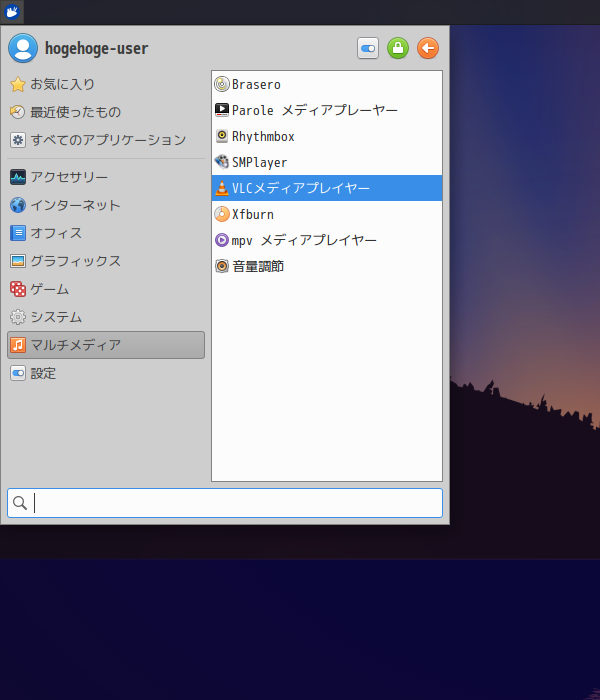Open インターネット category
The image size is (600, 700).
pos(106,205)
